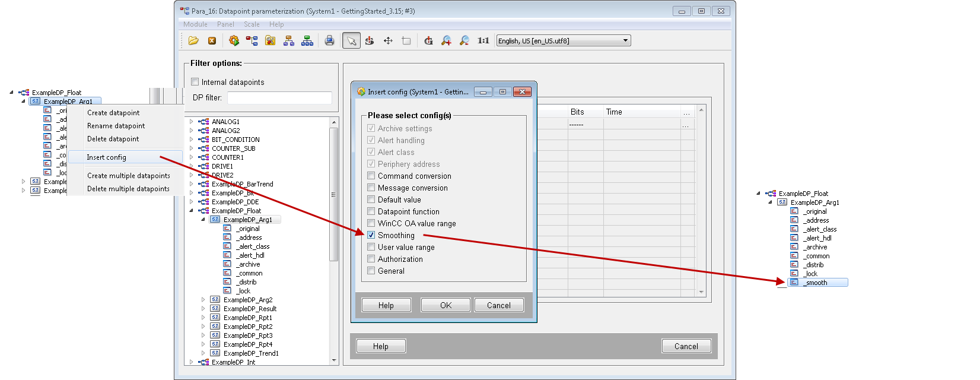Reset zoom with the 1:1 icon
The width and height of the screenshot is (980, 380).
point(483,41)
